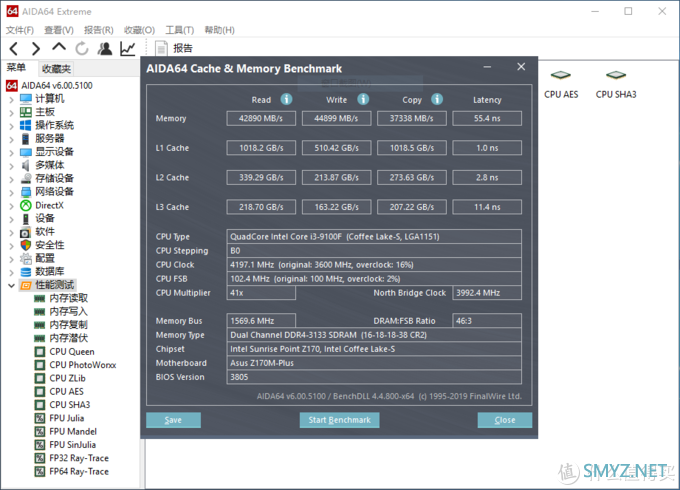Expand the DirectX tree node
This screenshot has width=680, height=490.
coord(11,206)
